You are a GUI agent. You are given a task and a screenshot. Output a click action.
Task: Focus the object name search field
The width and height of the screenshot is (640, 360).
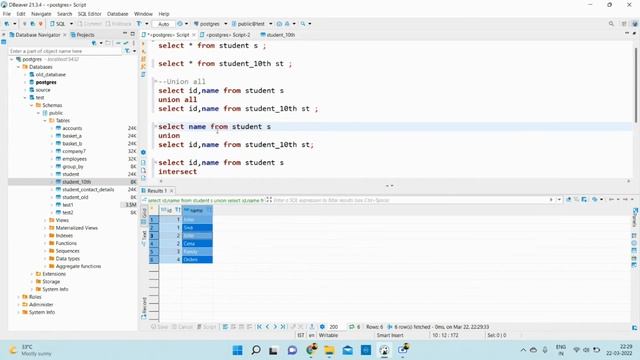[x=65, y=51]
